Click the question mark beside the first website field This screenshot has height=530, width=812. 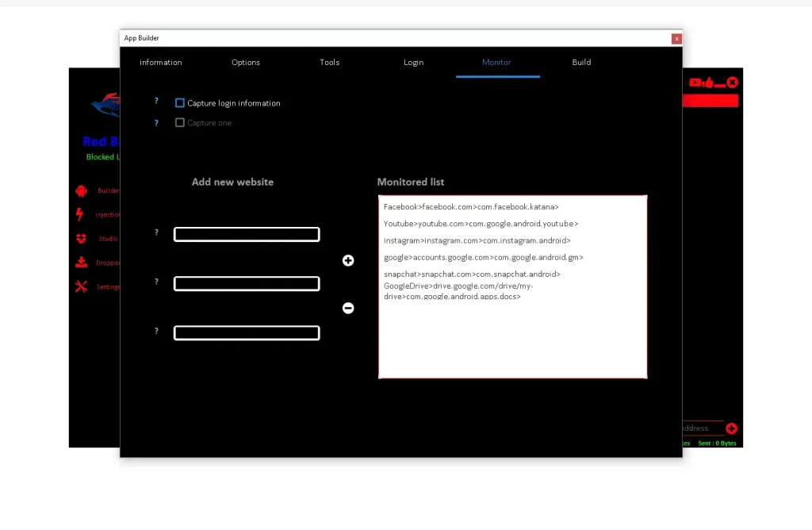click(x=156, y=232)
